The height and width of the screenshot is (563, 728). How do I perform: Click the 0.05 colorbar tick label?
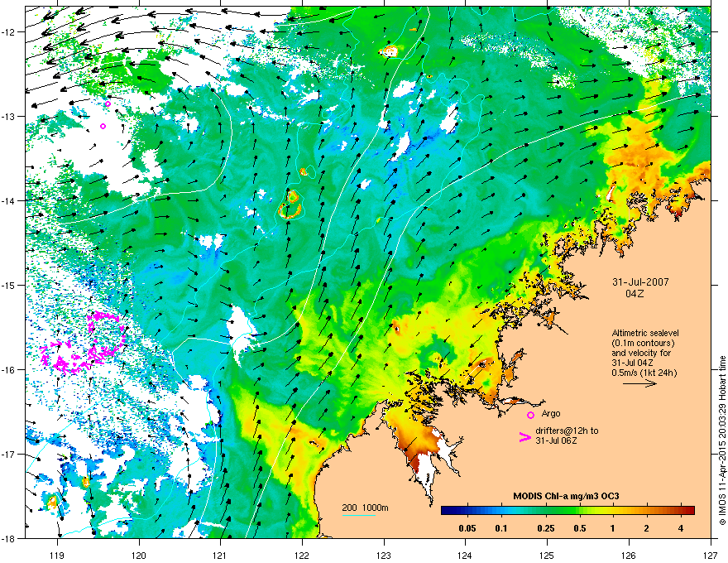(x=467, y=528)
